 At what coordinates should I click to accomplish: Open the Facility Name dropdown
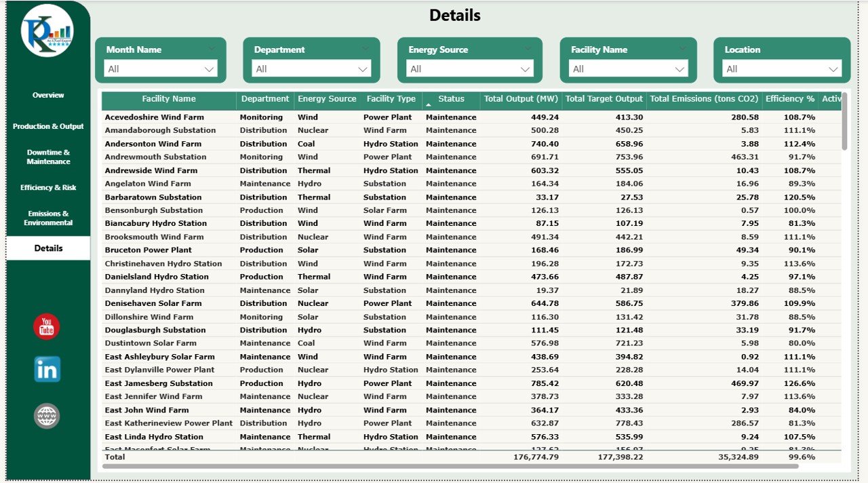tap(629, 69)
